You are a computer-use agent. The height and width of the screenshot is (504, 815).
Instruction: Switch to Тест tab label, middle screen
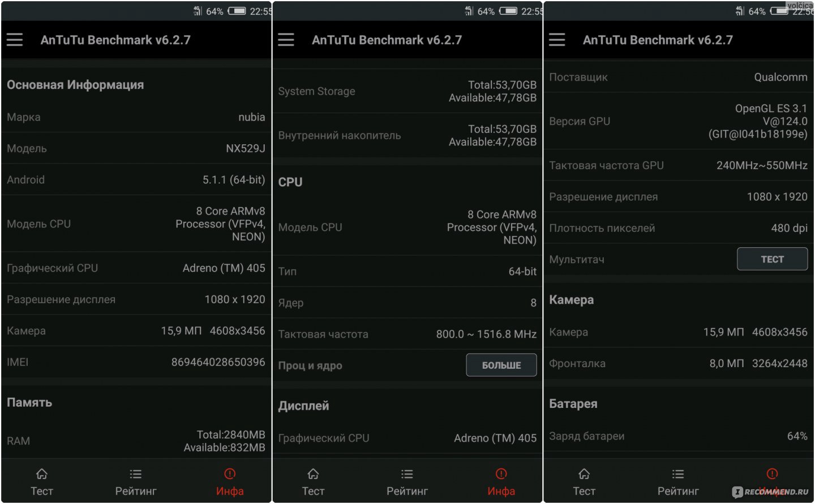[313, 491]
